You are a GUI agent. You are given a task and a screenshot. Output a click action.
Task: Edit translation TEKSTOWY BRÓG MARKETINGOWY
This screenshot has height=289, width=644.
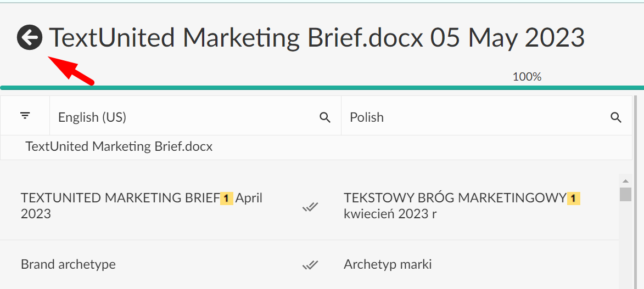click(x=455, y=199)
